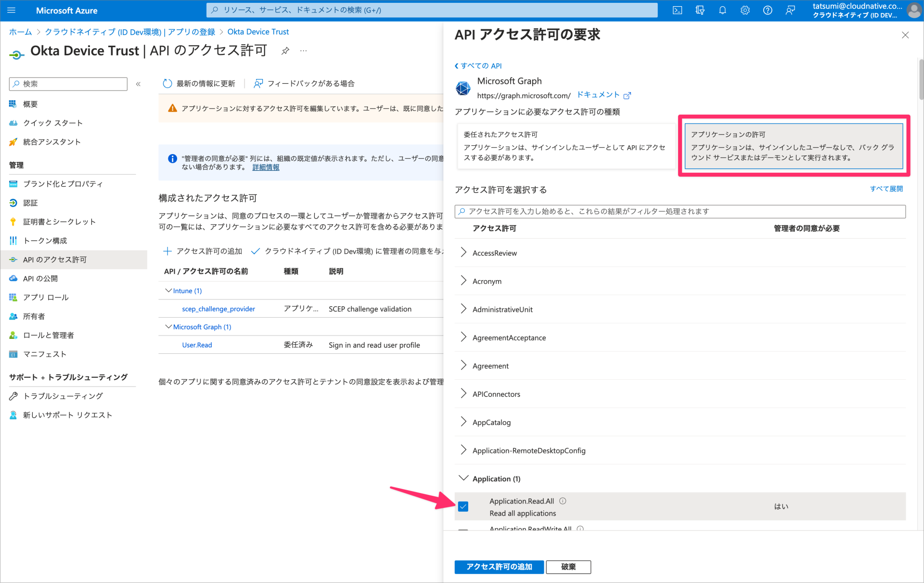Uncheck the Application.Read.All permission

click(x=463, y=506)
